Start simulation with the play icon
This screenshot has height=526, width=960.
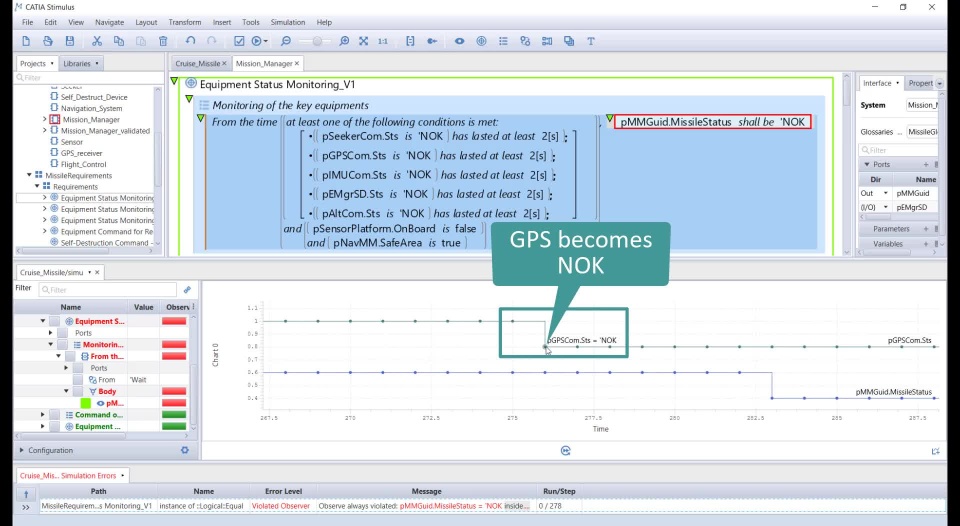[x=258, y=41]
